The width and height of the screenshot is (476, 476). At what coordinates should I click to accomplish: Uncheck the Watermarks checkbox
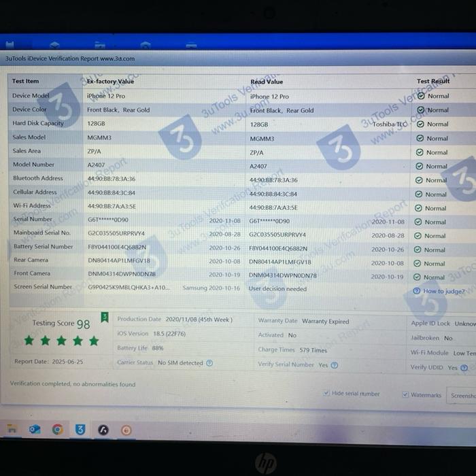coord(405,394)
